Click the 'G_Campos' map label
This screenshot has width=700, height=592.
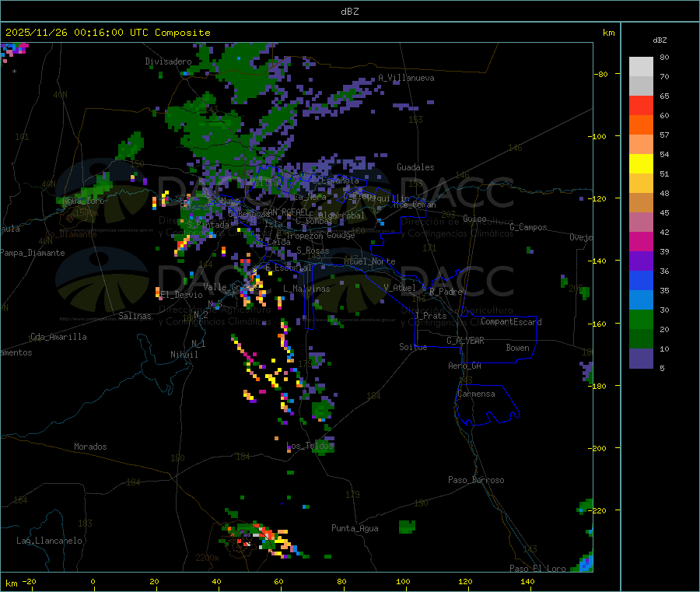pos(528,227)
